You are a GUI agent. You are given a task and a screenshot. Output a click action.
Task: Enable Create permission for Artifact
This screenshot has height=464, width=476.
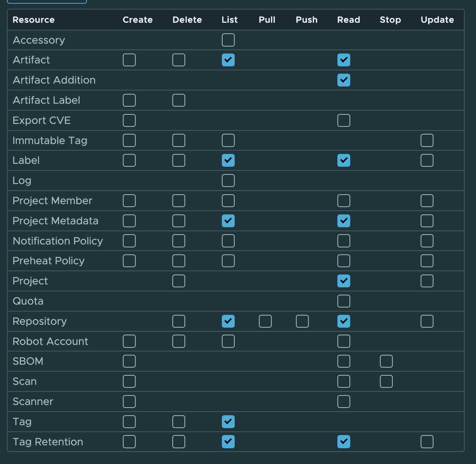click(129, 60)
